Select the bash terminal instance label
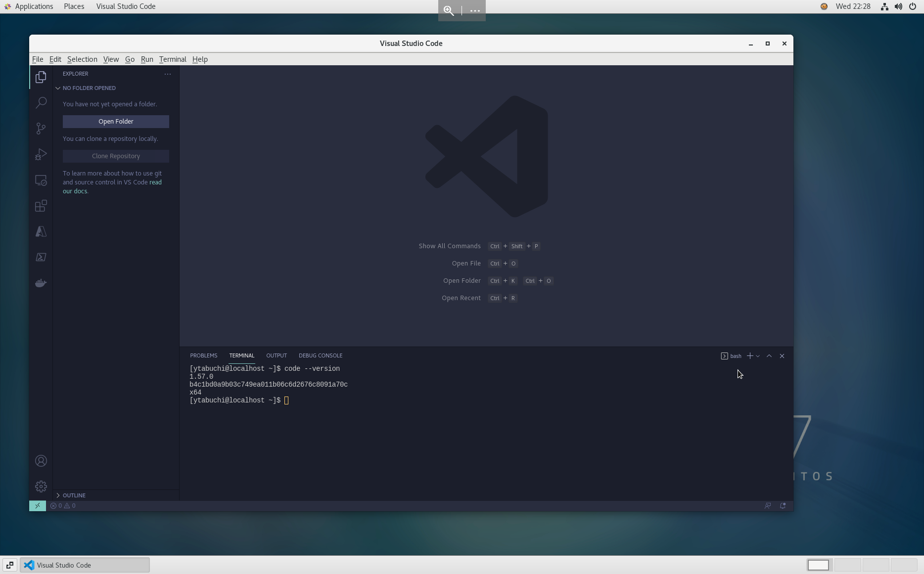 coord(731,356)
